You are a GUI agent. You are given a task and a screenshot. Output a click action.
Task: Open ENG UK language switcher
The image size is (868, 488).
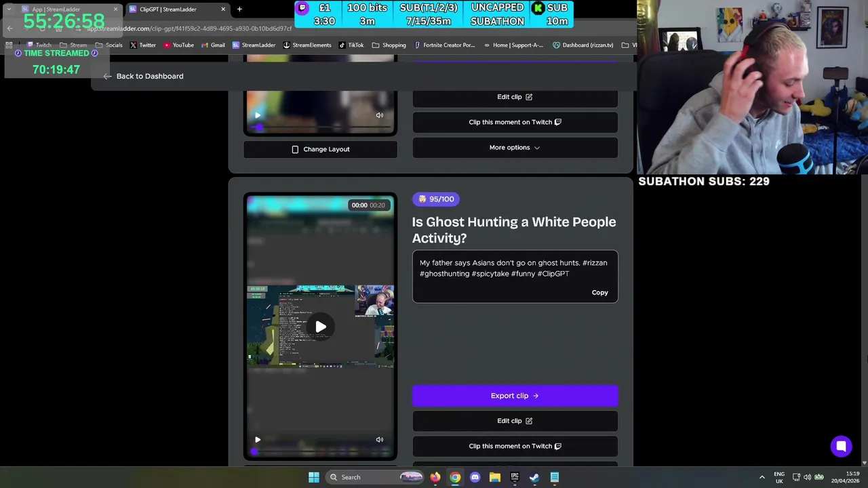pyautogui.click(x=779, y=477)
